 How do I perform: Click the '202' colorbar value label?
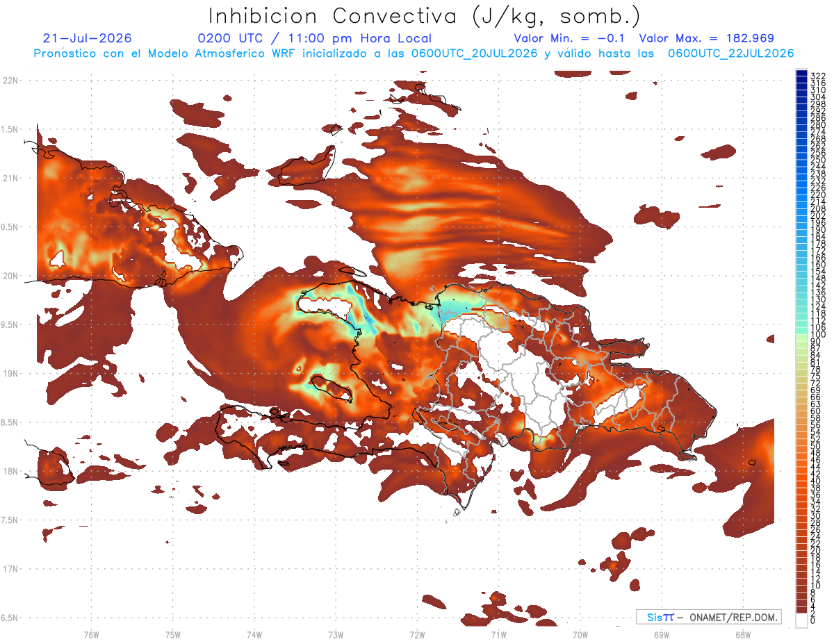(818, 215)
